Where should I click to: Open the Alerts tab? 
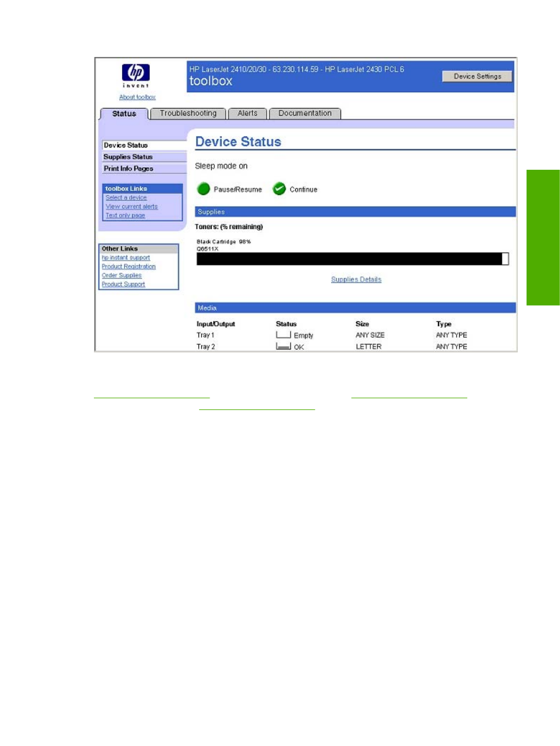247,113
